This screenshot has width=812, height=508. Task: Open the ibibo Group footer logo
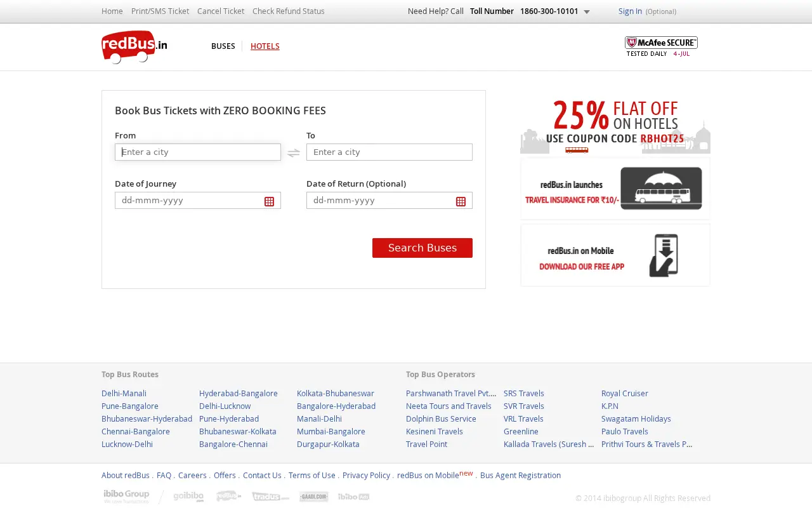coord(126,496)
